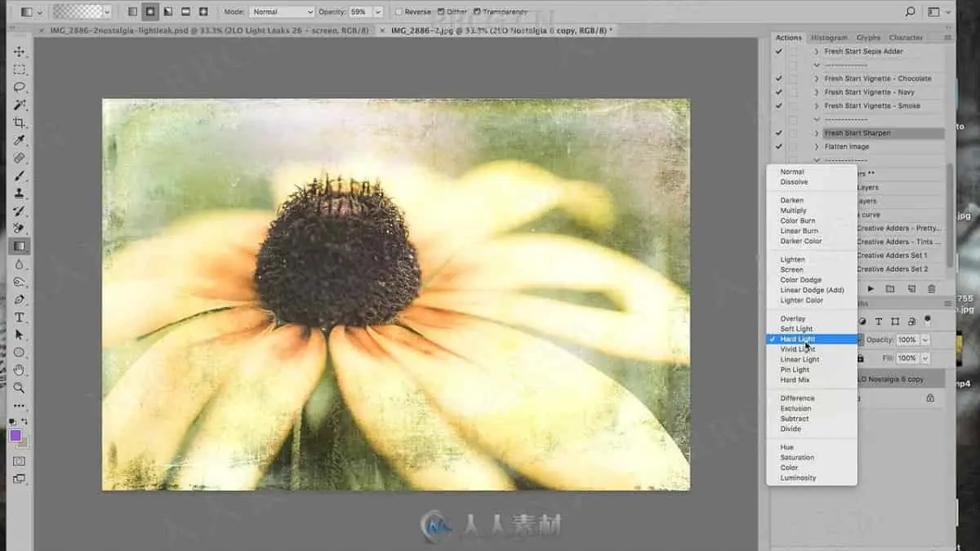
Task: Pick Soft Light blend mode
Action: (x=796, y=329)
